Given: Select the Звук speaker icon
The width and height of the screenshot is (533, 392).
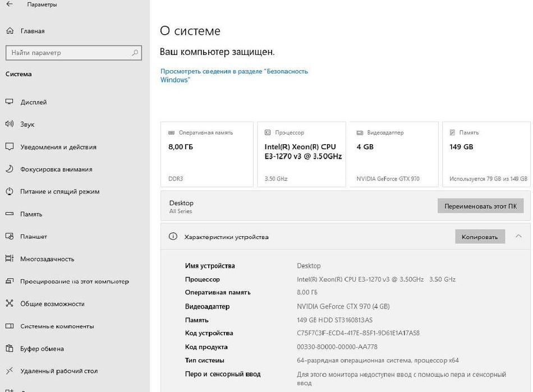Looking at the screenshot, I should 10,124.
